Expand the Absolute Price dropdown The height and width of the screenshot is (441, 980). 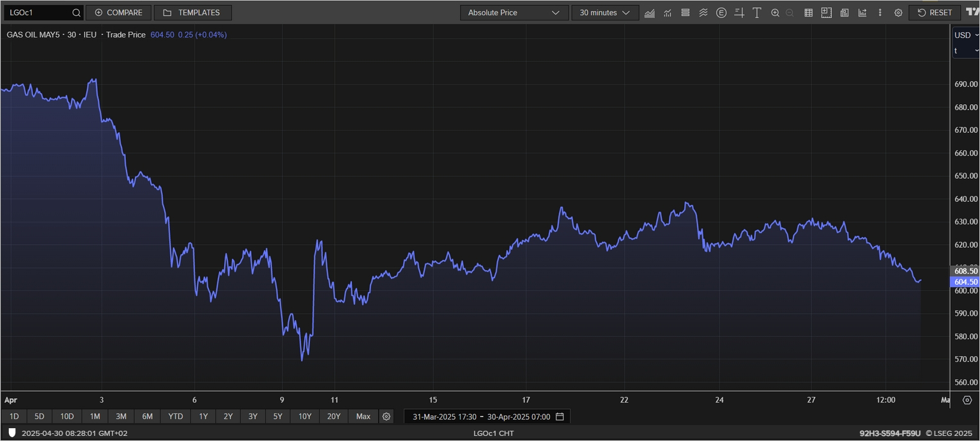coord(514,13)
